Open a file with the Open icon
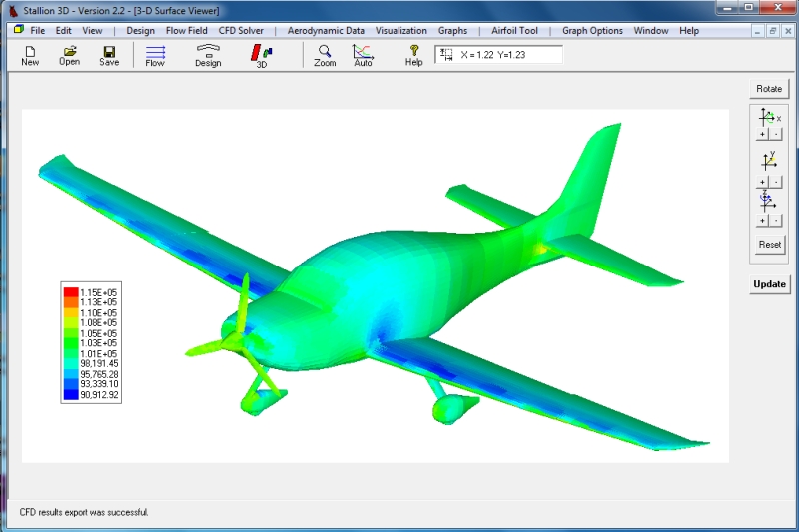 point(69,55)
